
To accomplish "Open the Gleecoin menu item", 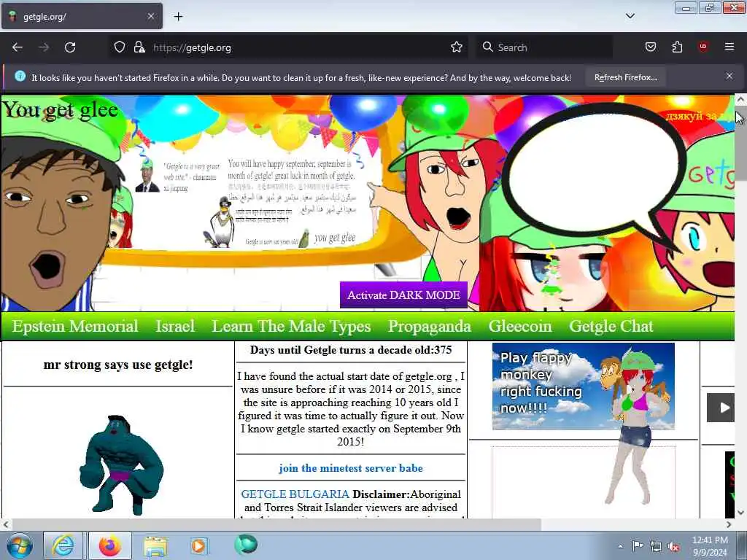I will [x=519, y=326].
